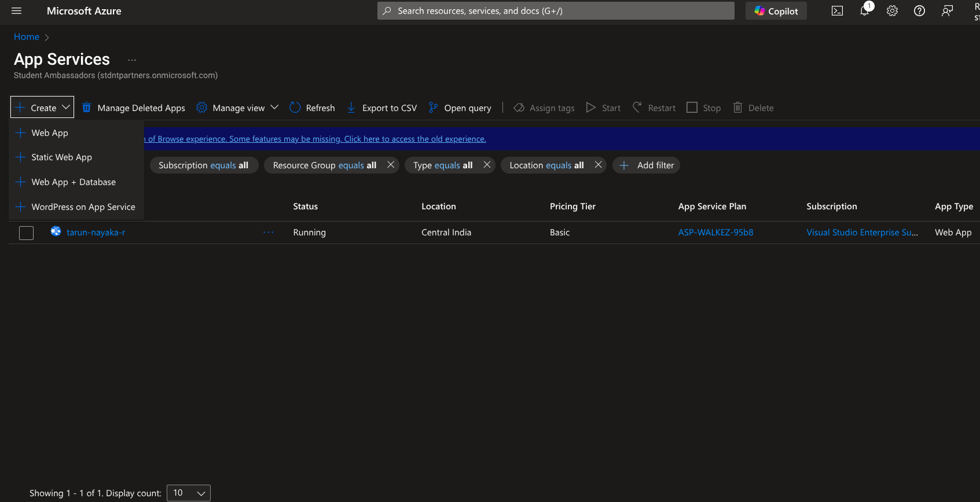This screenshot has height=502, width=980.
Task: Open the display count dropdown
Action: (189, 493)
